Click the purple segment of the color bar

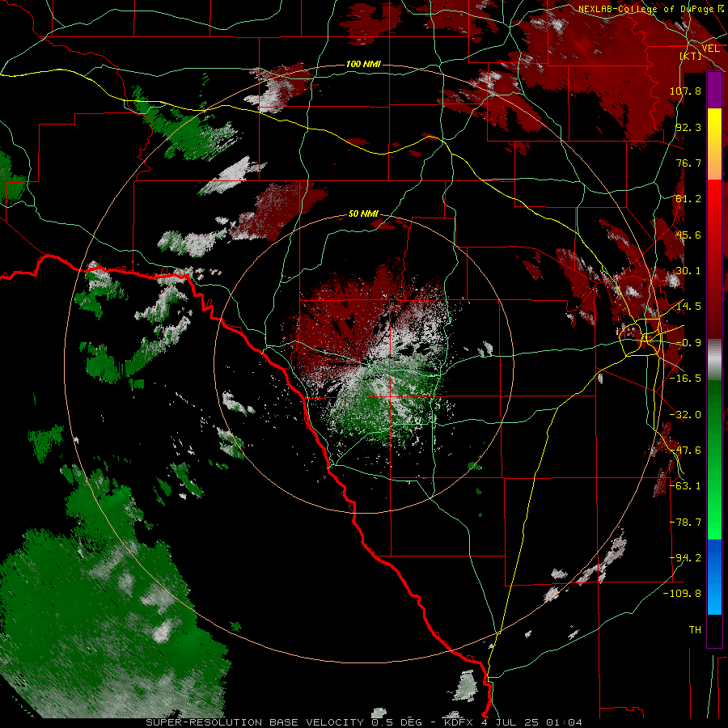[x=714, y=91]
